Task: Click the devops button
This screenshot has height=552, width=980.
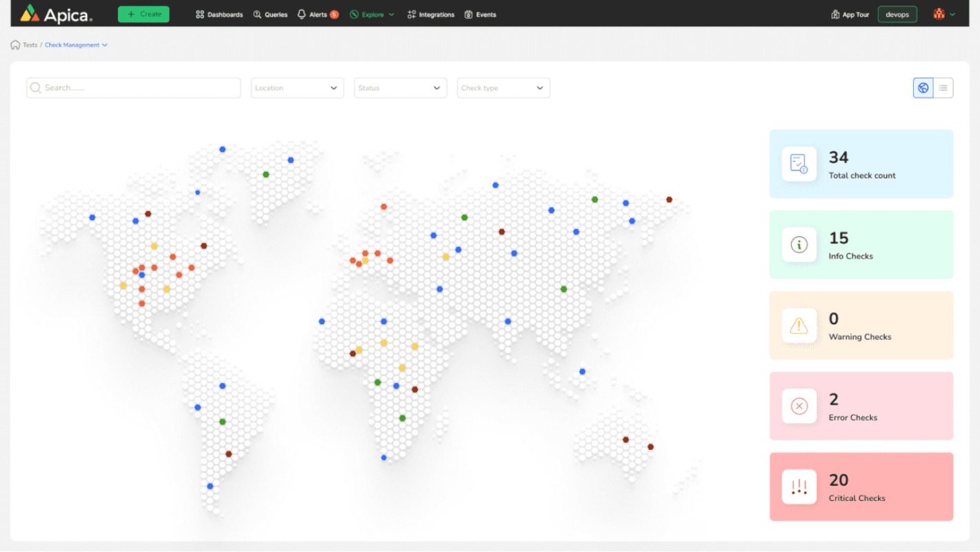Action: [897, 14]
